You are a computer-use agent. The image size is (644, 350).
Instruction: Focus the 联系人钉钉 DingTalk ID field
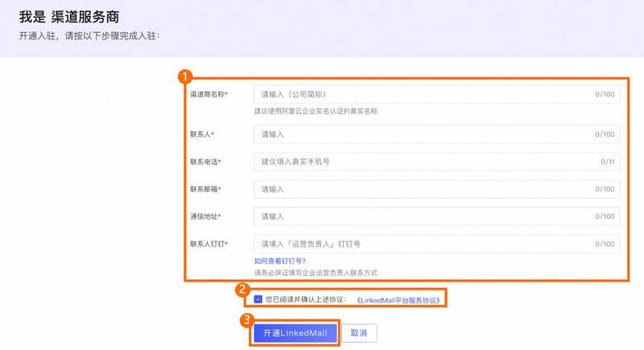pos(436,244)
